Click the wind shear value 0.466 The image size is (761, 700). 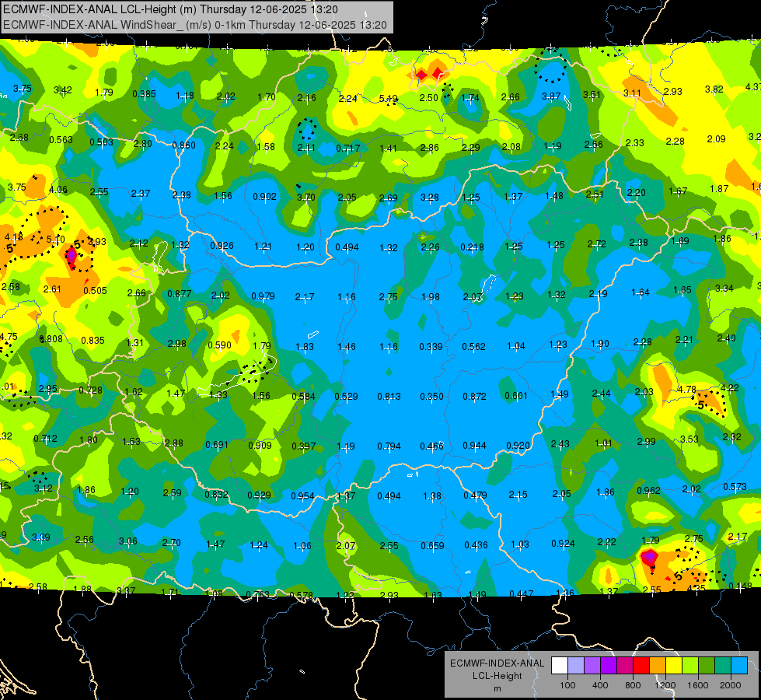[432, 446]
